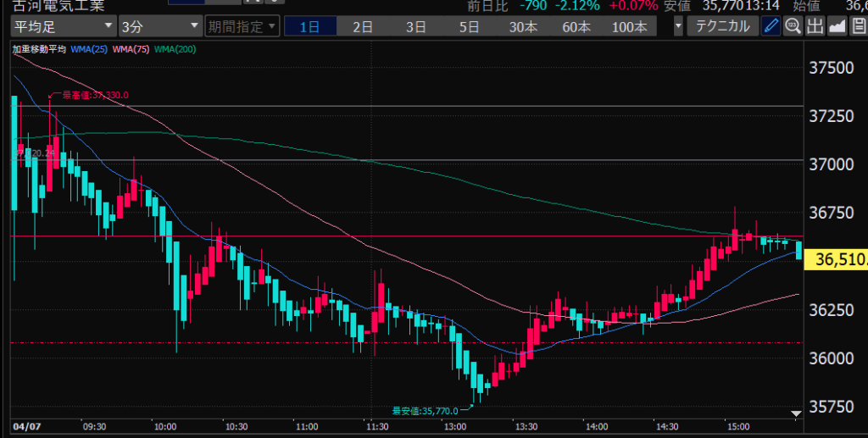Expand the 期間指定 period dropdown
Screen dimensions: 868x438
[x=242, y=26]
